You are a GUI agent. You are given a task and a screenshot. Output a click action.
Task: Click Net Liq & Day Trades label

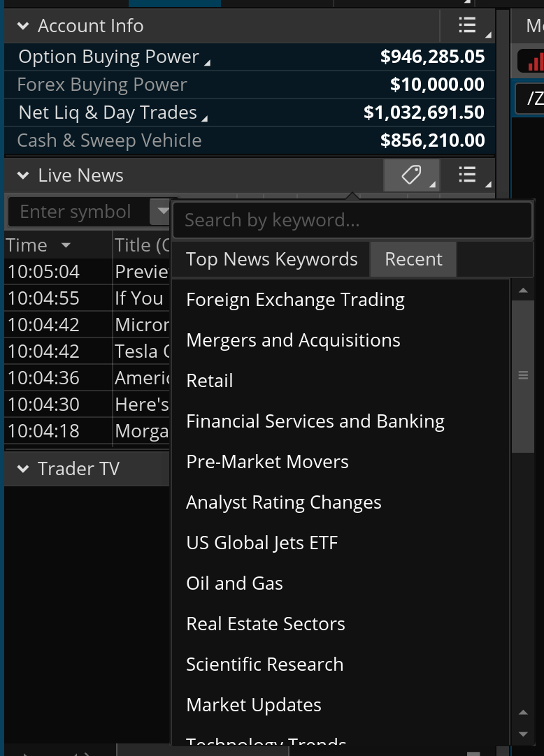coord(108,112)
